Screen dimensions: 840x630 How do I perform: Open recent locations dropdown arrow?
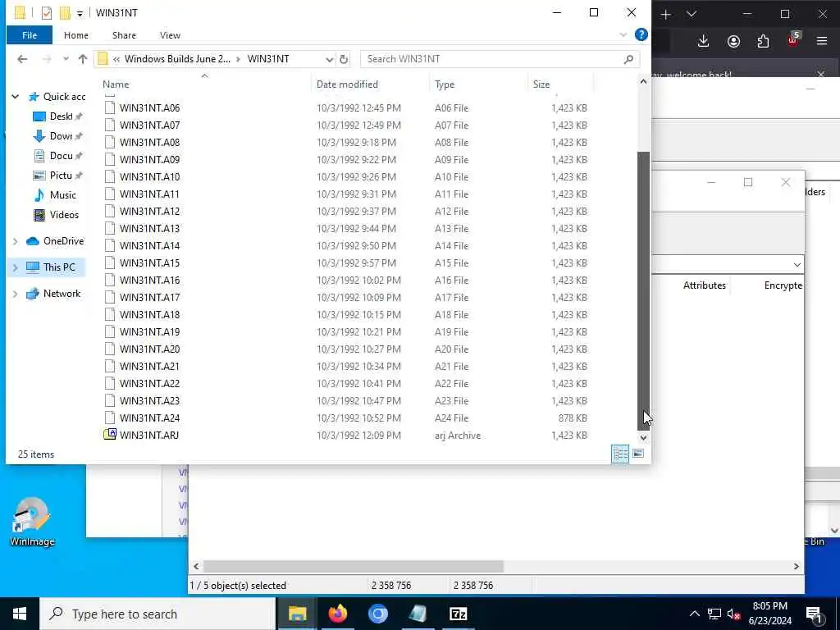point(66,59)
